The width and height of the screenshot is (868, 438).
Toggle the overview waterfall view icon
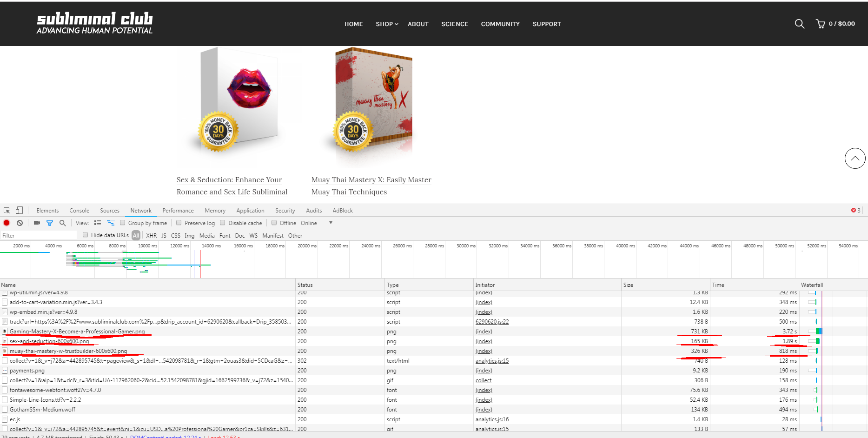coord(111,223)
